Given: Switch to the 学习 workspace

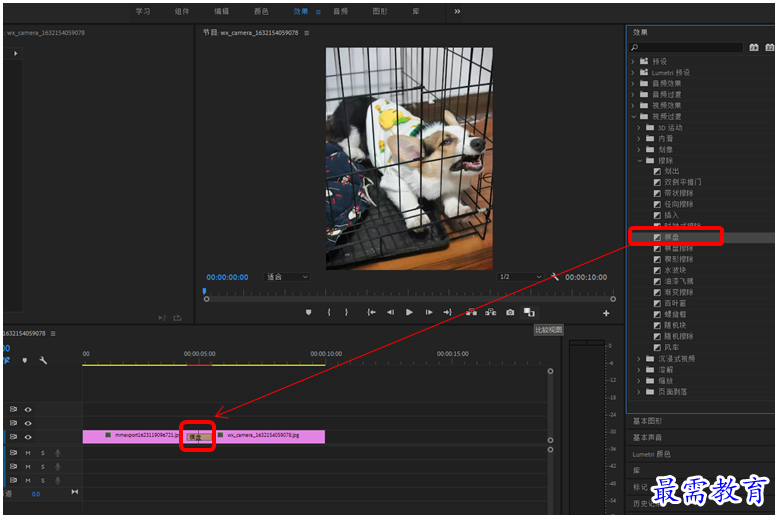Looking at the screenshot, I should 143,11.
